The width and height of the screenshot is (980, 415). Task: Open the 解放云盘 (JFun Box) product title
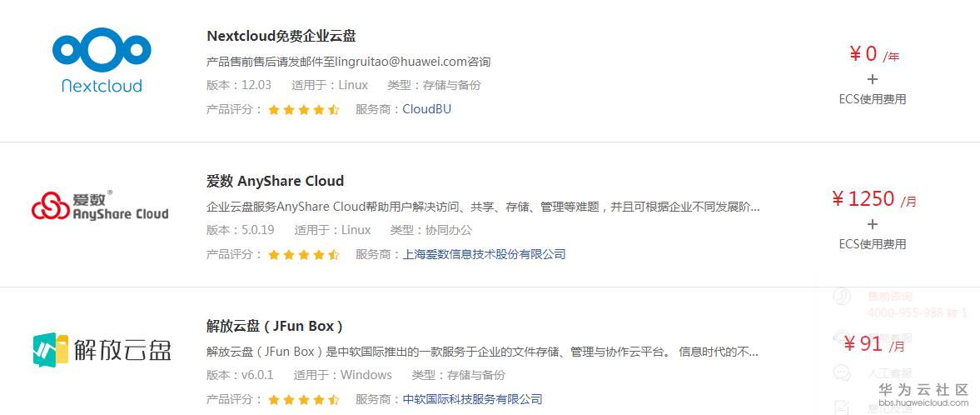(x=275, y=326)
